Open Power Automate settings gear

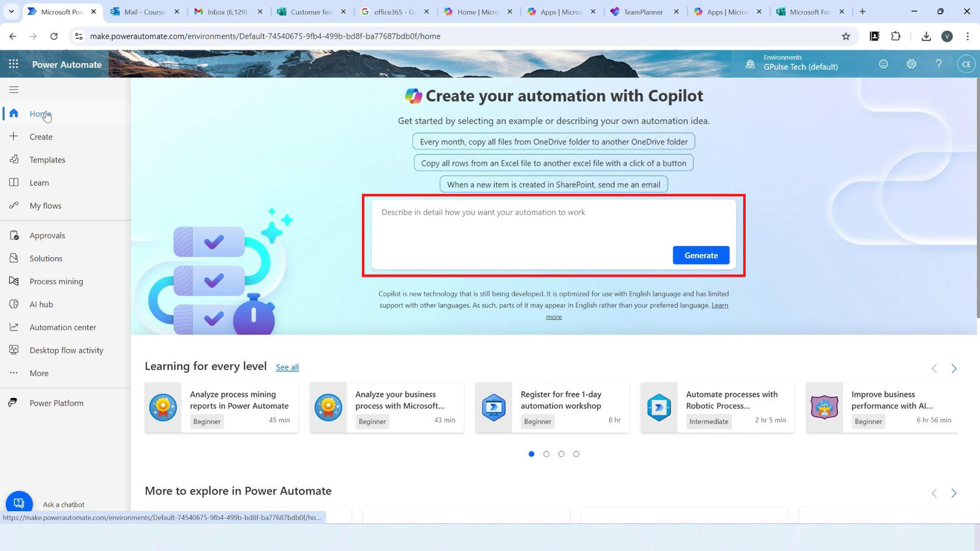pyautogui.click(x=911, y=64)
